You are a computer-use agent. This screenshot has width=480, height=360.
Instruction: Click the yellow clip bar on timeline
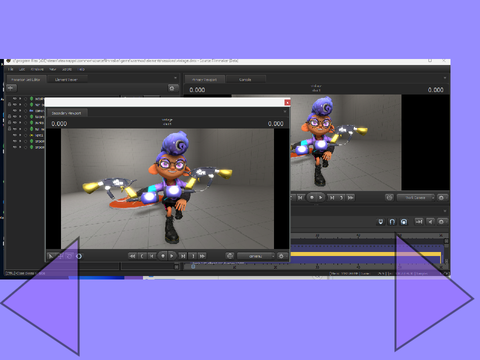(x=366, y=254)
